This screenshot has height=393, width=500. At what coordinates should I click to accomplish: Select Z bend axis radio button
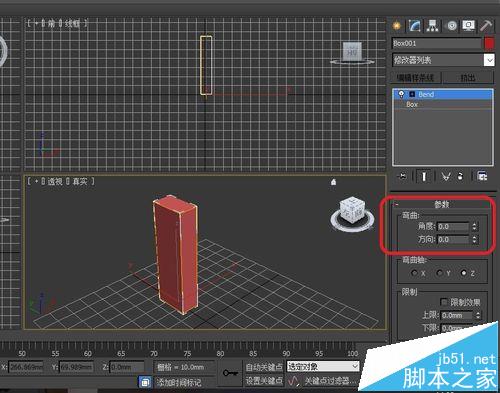(x=464, y=273)
